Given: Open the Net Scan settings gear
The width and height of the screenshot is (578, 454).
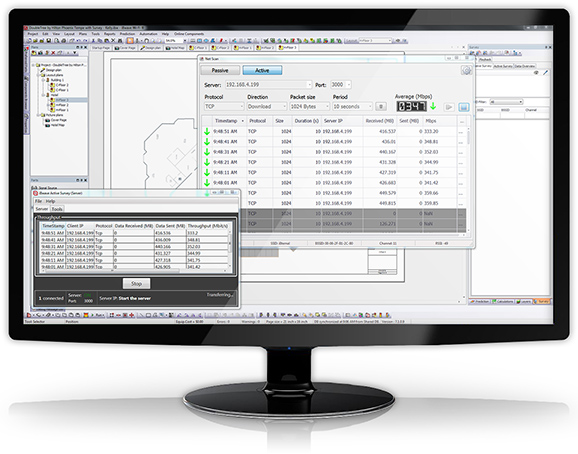Looking at the screenshot, I should [x=466, y=70].
